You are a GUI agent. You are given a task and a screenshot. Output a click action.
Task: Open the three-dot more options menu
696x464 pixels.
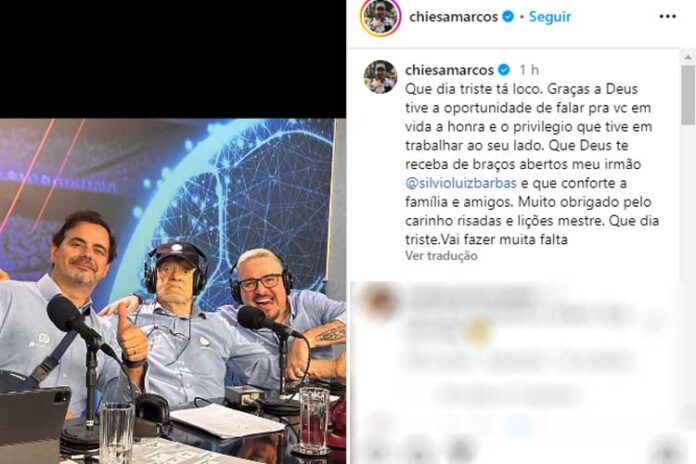pyautogui.click(x=667, y=17)
